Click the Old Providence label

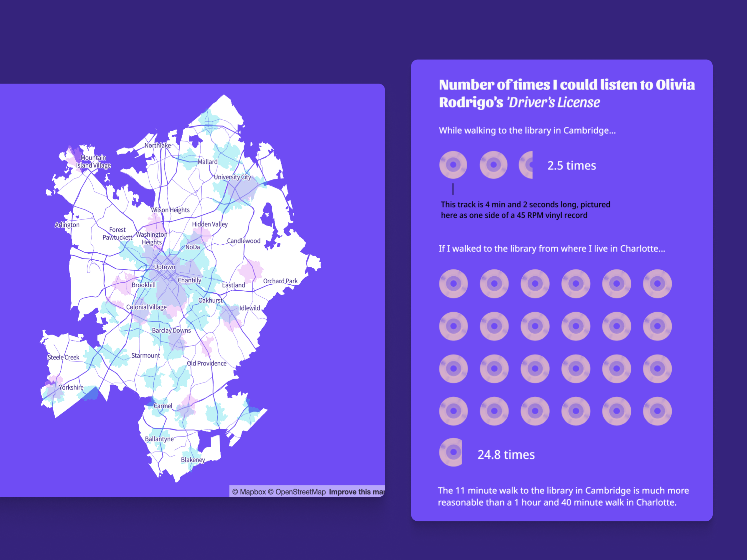pos(207,364)
